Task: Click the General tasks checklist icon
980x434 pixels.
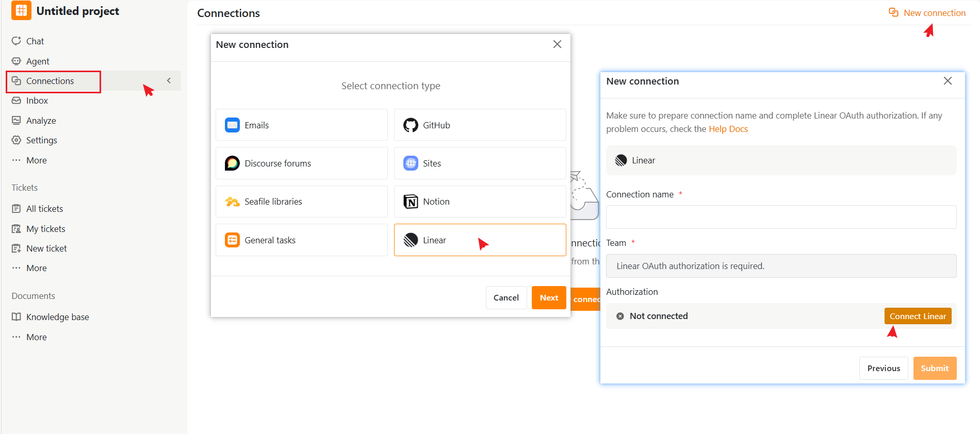Action: (232, 240)
